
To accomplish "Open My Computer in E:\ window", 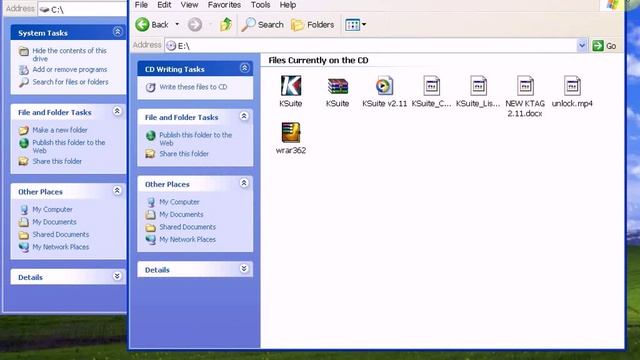I will point(179,202).
